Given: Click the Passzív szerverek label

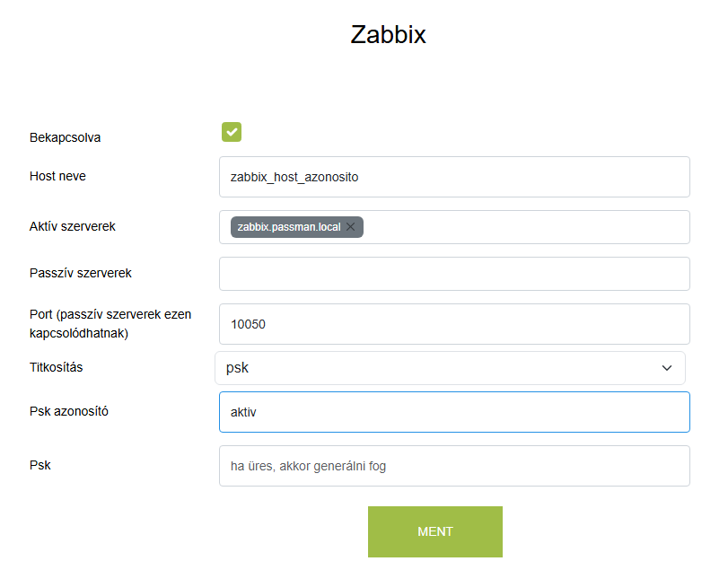Looking at the screenshot, I should click(81, 273).
